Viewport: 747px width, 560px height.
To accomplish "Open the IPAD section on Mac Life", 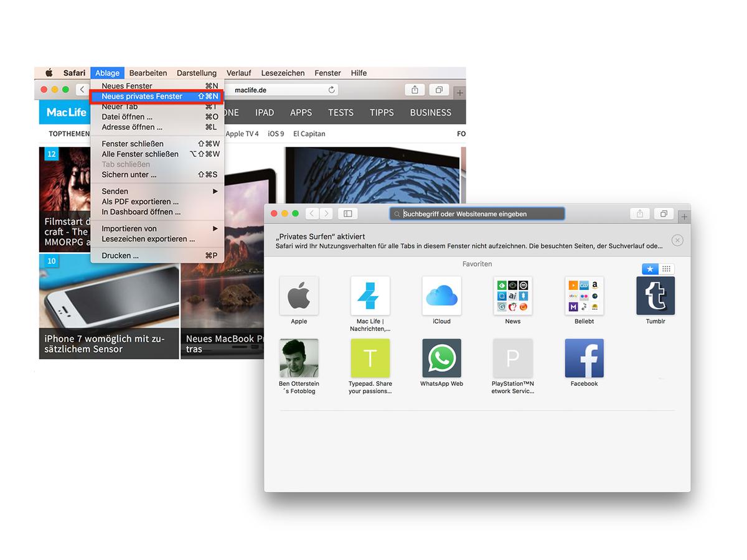I will 265,113.
